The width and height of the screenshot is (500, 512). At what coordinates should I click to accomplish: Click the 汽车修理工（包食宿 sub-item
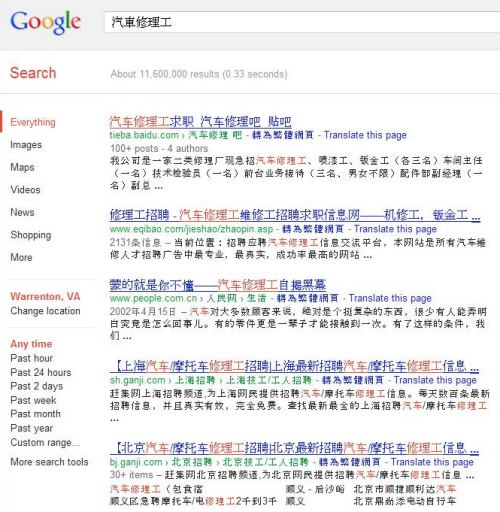[x=156, y=489]
